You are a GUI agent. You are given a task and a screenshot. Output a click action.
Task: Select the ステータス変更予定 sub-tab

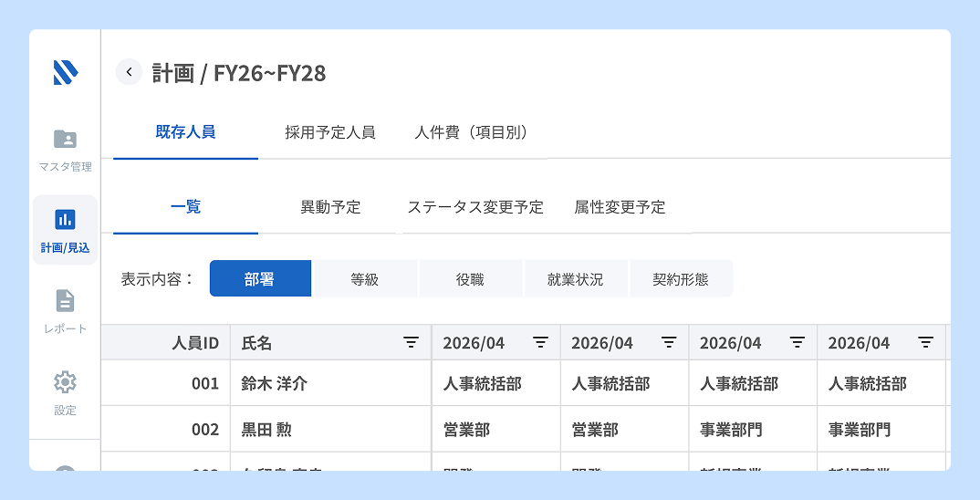coord(475,207)
